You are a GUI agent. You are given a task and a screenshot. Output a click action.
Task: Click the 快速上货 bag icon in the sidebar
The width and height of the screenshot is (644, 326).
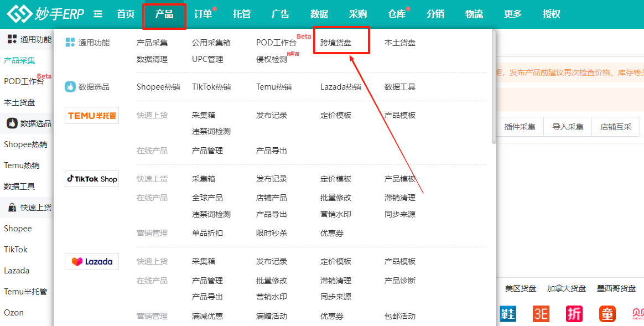tap(12, 207)
